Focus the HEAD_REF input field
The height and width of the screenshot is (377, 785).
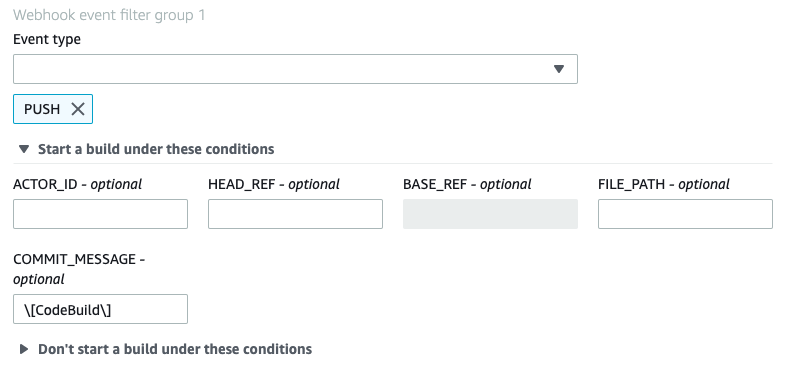point(295,214)
